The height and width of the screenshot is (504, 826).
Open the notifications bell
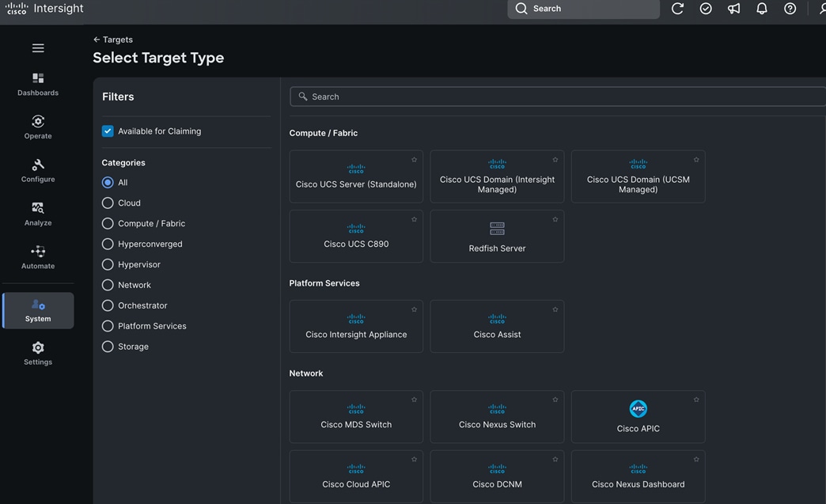[762, 9]
